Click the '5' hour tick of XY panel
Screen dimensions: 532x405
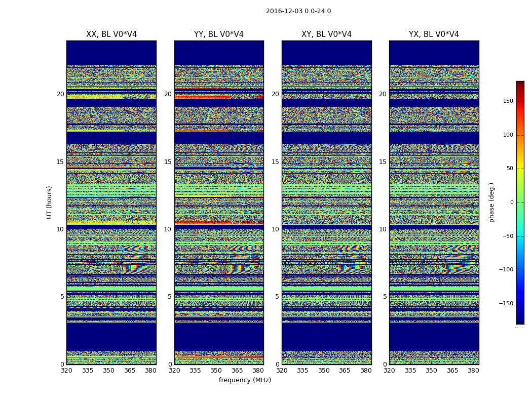click(277, 297)
